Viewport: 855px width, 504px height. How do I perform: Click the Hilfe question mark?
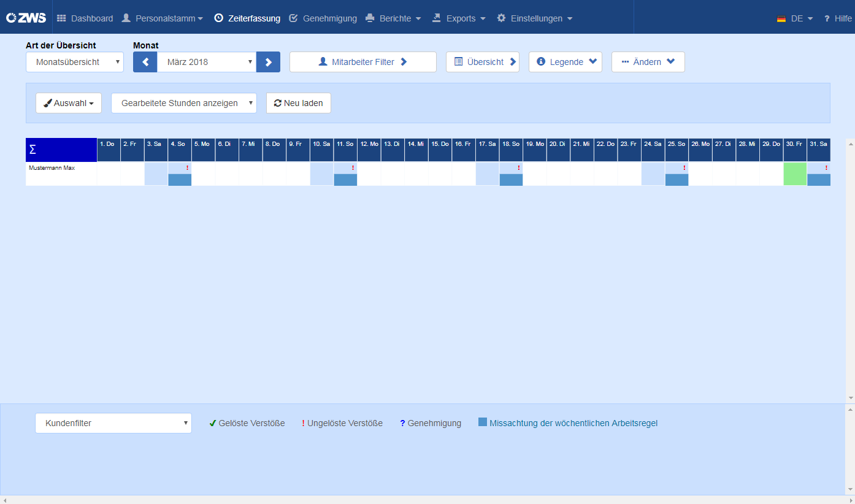click(x=826, y=18)
